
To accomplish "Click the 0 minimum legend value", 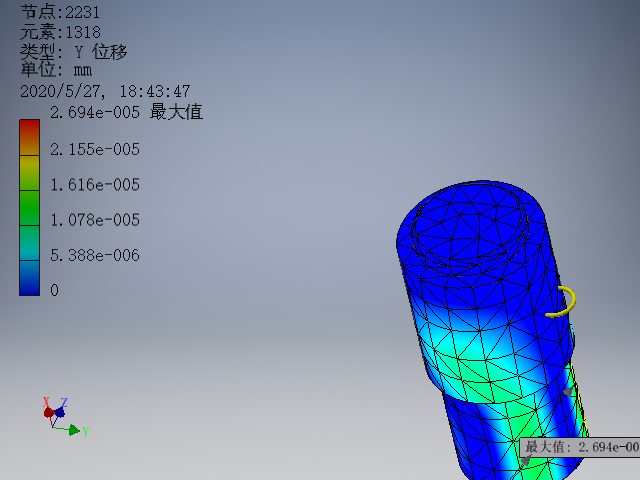I will tap(54, 291).
